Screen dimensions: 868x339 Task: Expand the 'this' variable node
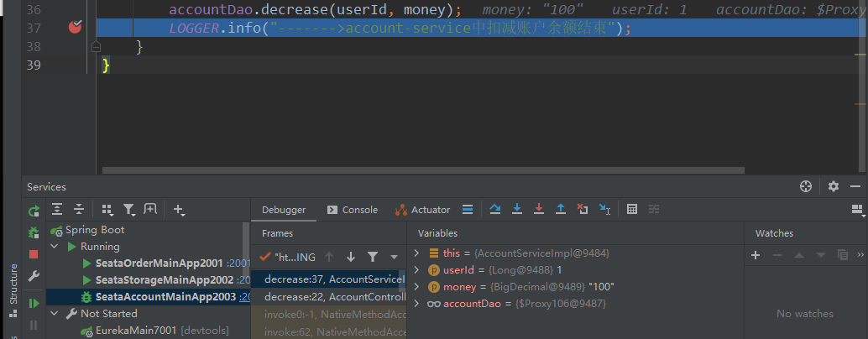[x=417, y=253]
